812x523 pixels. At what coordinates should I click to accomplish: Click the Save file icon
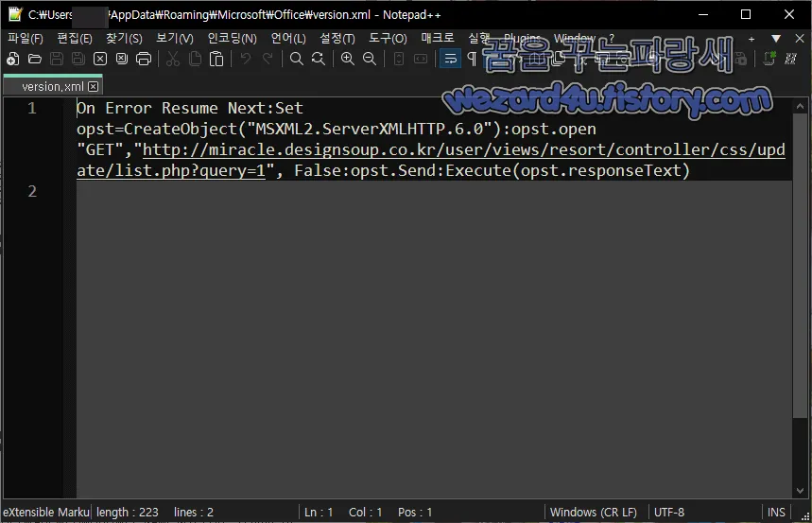(x=57, y=59)
